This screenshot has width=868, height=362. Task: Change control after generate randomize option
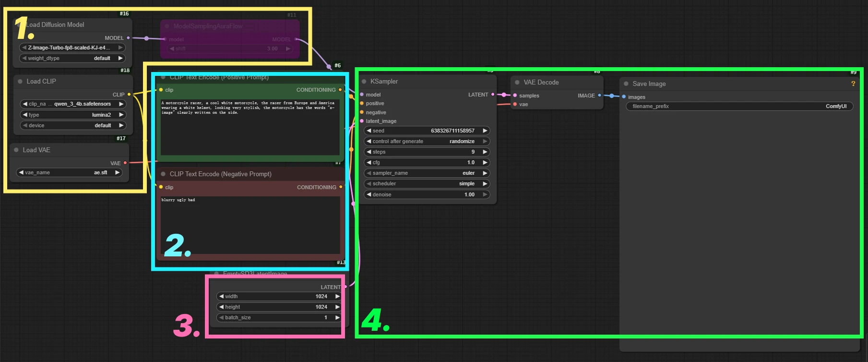pyautogui.click(x=427, y=142)
